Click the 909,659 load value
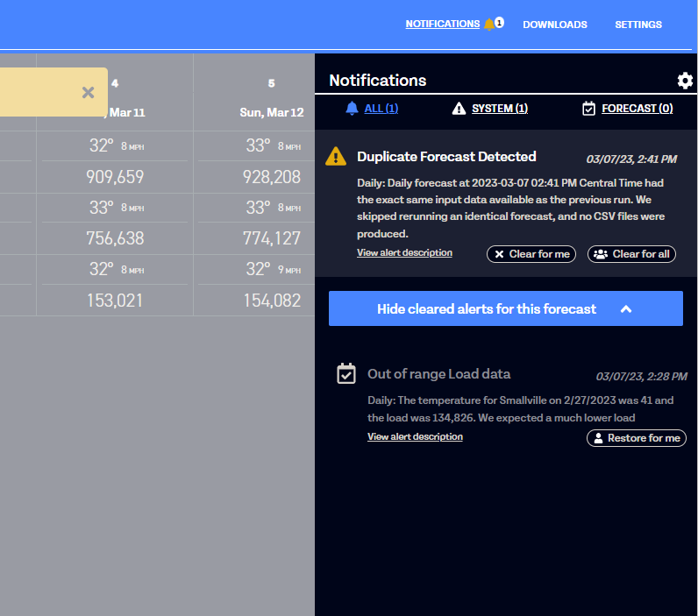This screenshot has height=616, width=698. (x=115, y=177)
